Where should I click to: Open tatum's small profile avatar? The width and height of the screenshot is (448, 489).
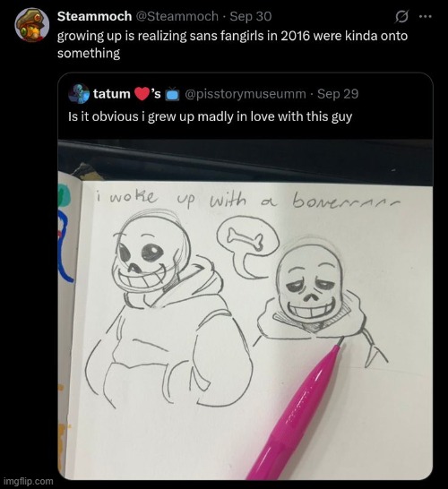click(x=79, y=93)
